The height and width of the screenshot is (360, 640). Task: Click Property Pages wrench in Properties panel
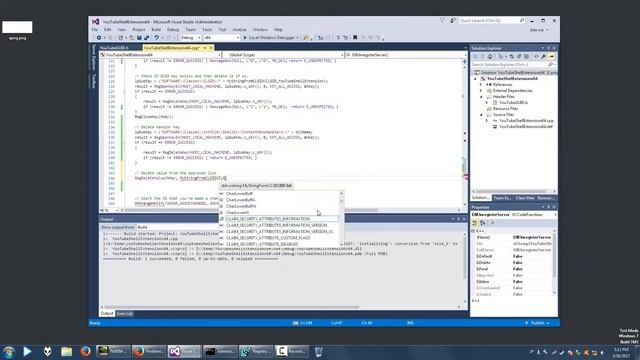coord(492,223)
